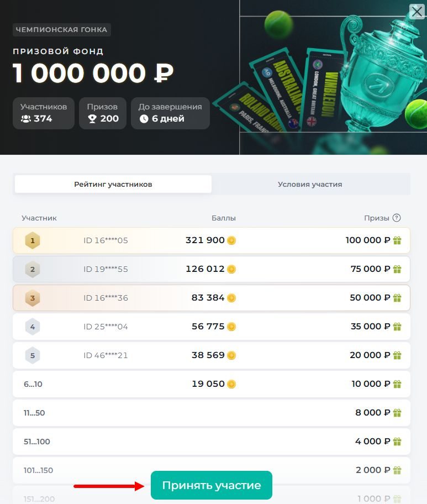Select the 6...10 places row
The height and width of the screenshot is (504, 427).
tap(211, 384)
